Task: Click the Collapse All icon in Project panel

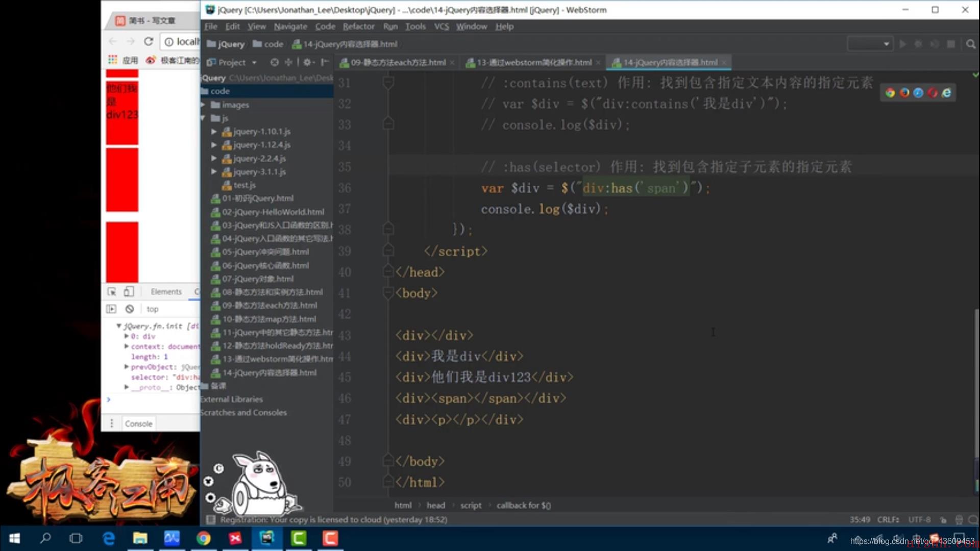Action: [288, 62]
